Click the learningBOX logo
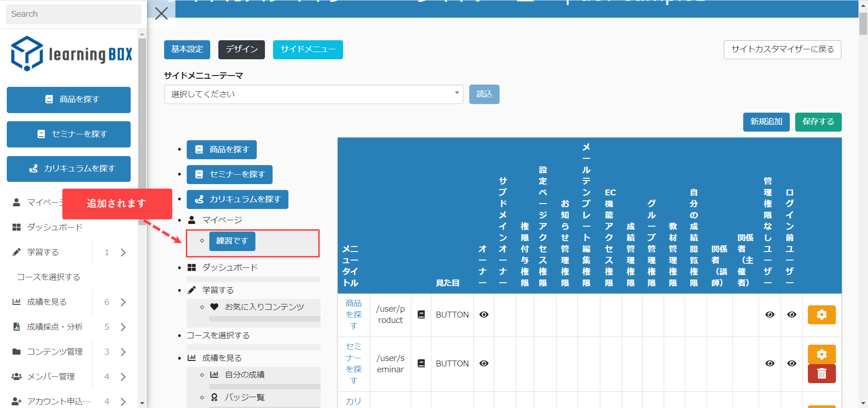 point(71,54)
